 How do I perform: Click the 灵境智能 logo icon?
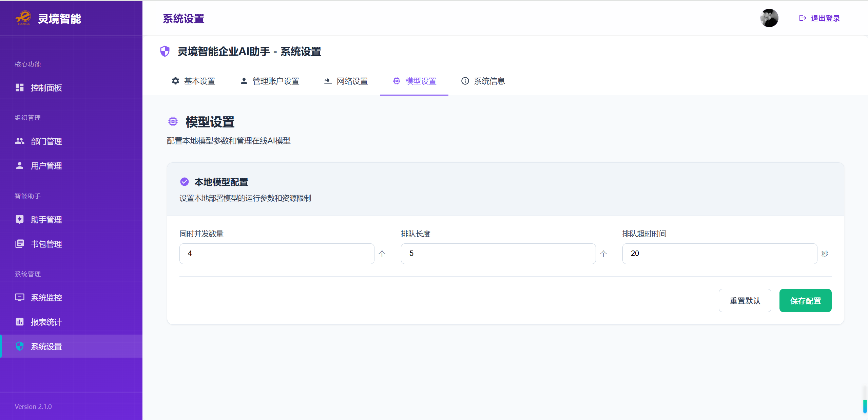[23, 18]
